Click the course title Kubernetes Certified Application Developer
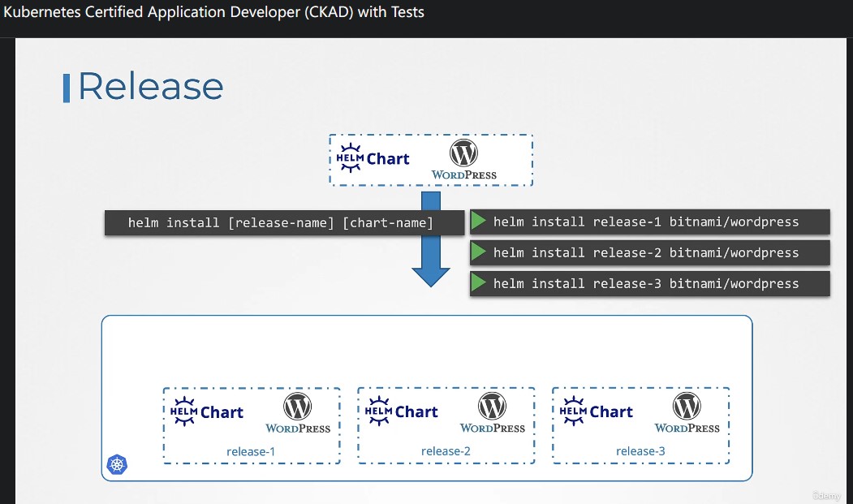 click(213, 12)
